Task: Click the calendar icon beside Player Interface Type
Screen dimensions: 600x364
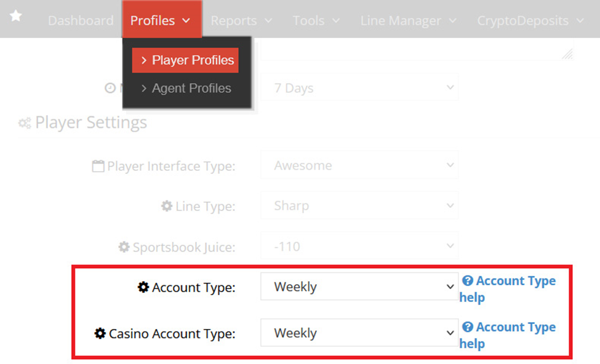Action: click(98, 166)
